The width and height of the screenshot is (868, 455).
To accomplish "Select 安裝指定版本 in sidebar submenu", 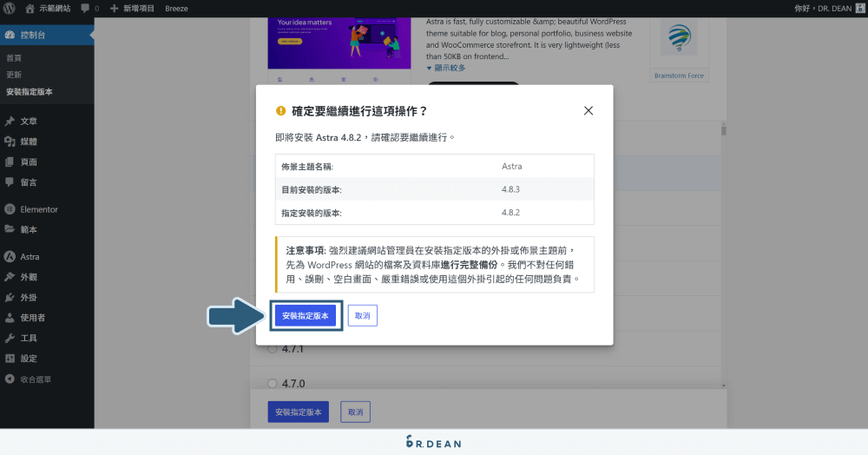I will [x=30, y=92].
